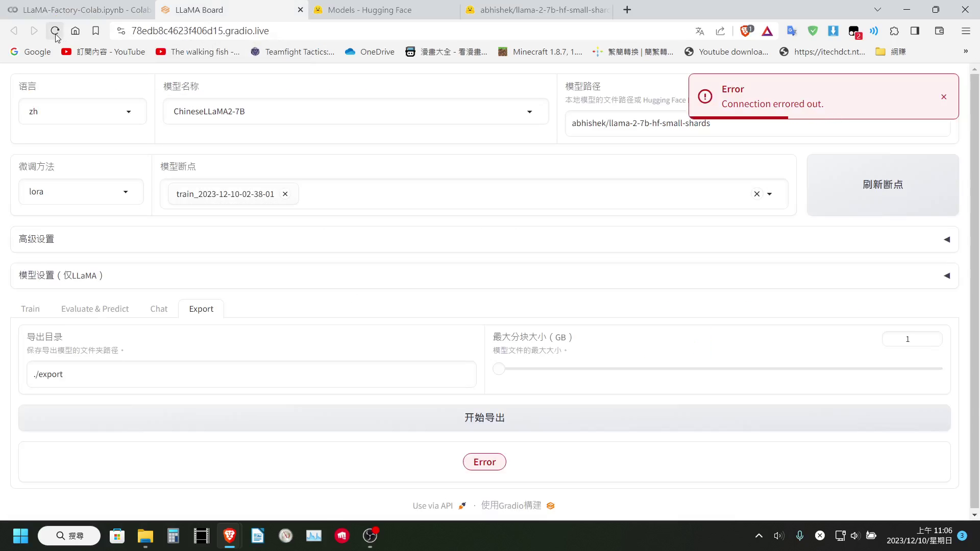Open the Windows Start menu
Viewport: 980px width, 551px height.
[20, 536]
